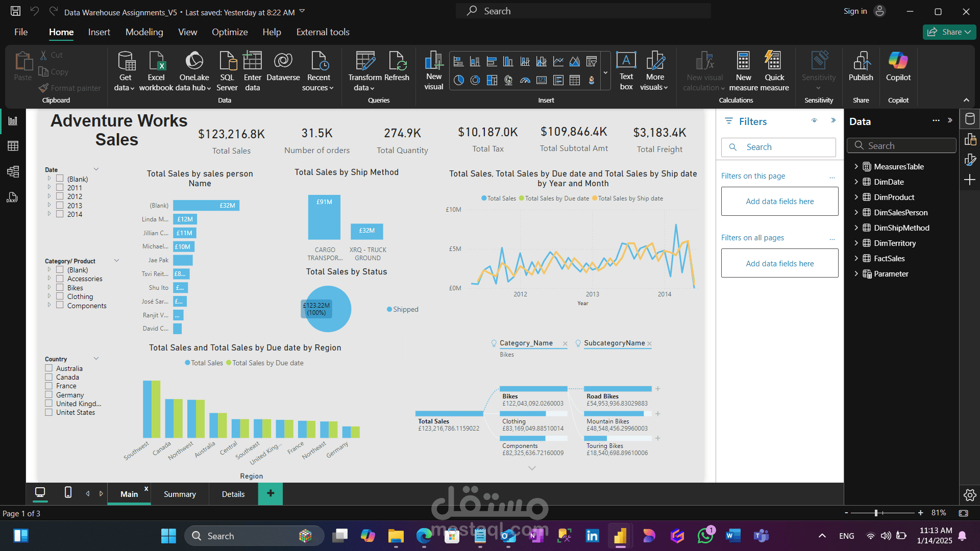Add a Text box to report
Viewport: 980px width, 551px height.
(x=626, y=71)
